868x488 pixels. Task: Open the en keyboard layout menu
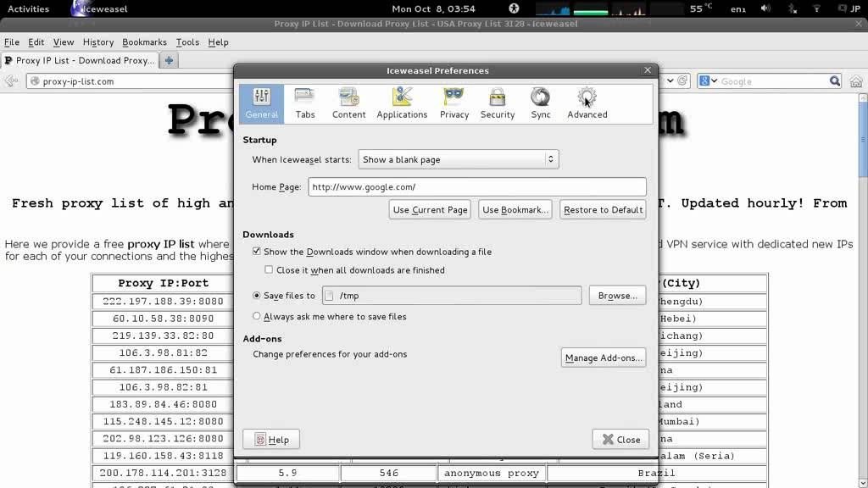pyautogui.click(x=738, y=8)
